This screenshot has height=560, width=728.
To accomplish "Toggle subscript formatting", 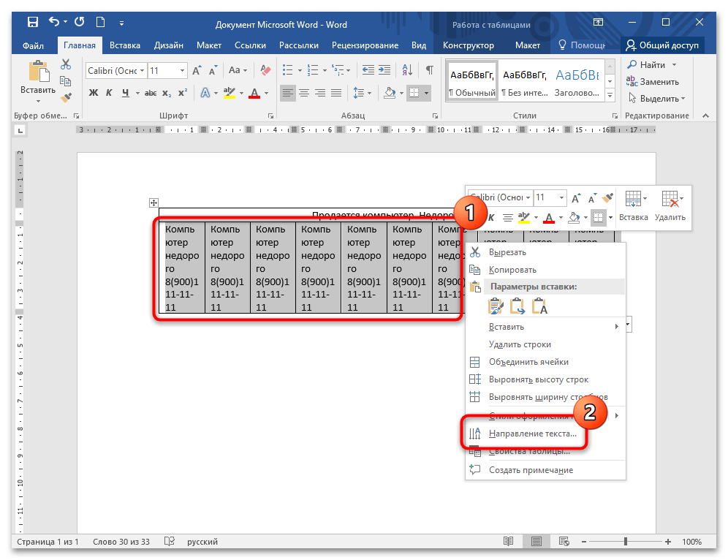I will (x=167, y=93).
